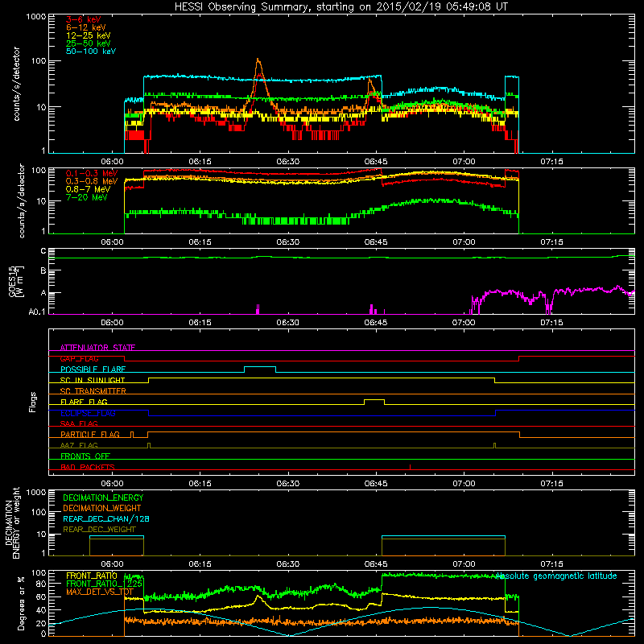Image resolution: width=644 pixels, height=644 pixels.
Task: Click the Degrees or % axis title
Action: click(x=21, y=603)
